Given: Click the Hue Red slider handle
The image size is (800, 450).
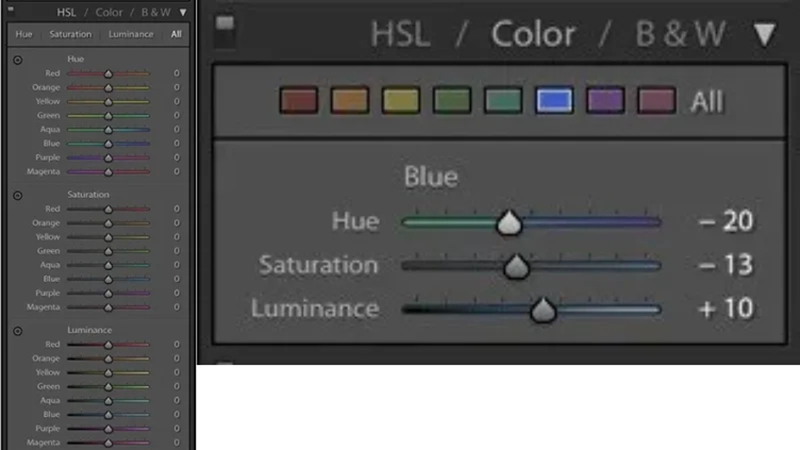Looking at the screenshot, I should (x=108, y=74).
